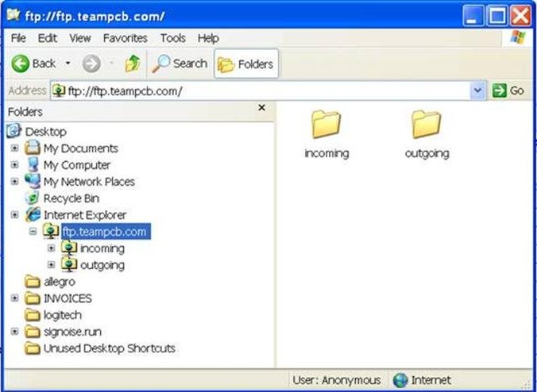Click the incoming FTP icon in tree
This screenshot has height=392, width=537.
[69, 248]
